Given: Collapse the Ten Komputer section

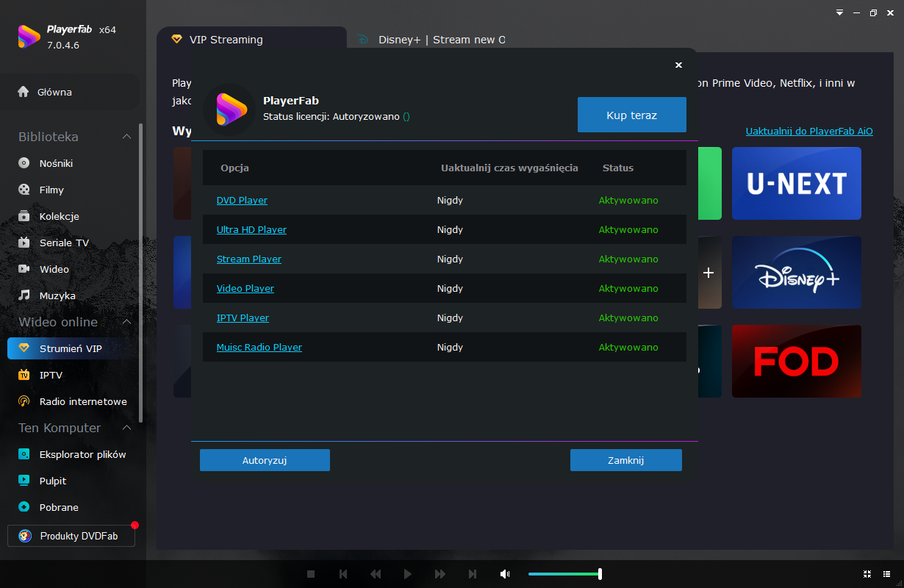Looking at the screenshot, I should click(126, 428).
